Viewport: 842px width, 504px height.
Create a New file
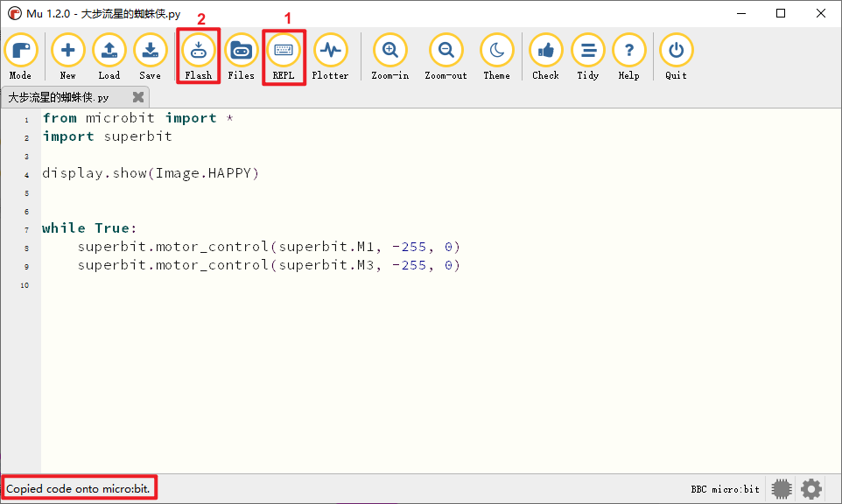coord(67,57)
